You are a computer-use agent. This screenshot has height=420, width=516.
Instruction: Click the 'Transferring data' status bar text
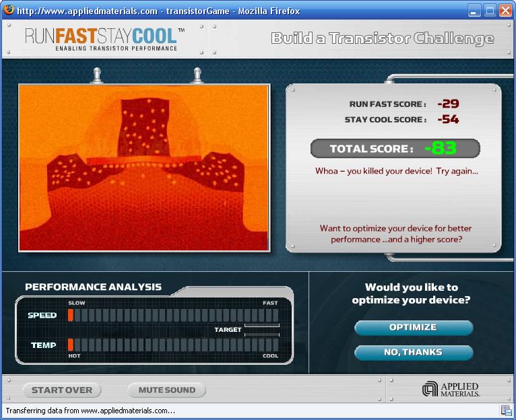90,411
